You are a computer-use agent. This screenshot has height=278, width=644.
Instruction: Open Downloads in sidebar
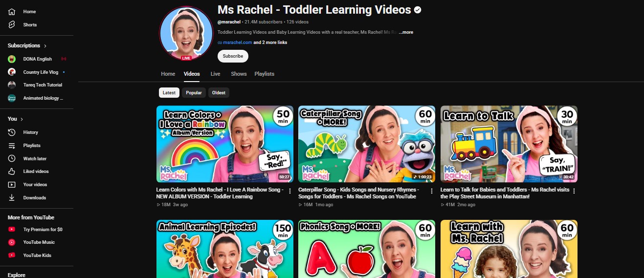point(34,198)
